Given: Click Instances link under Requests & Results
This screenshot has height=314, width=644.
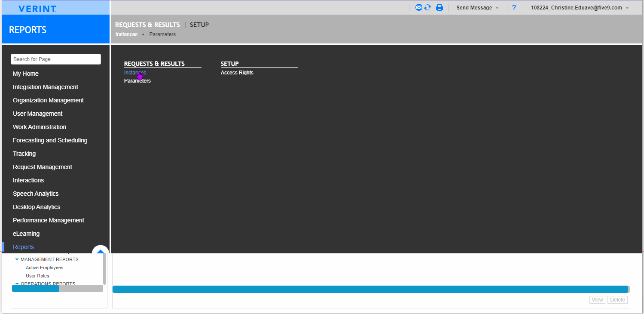Looking at the screenshot, I should coord(135,73).
